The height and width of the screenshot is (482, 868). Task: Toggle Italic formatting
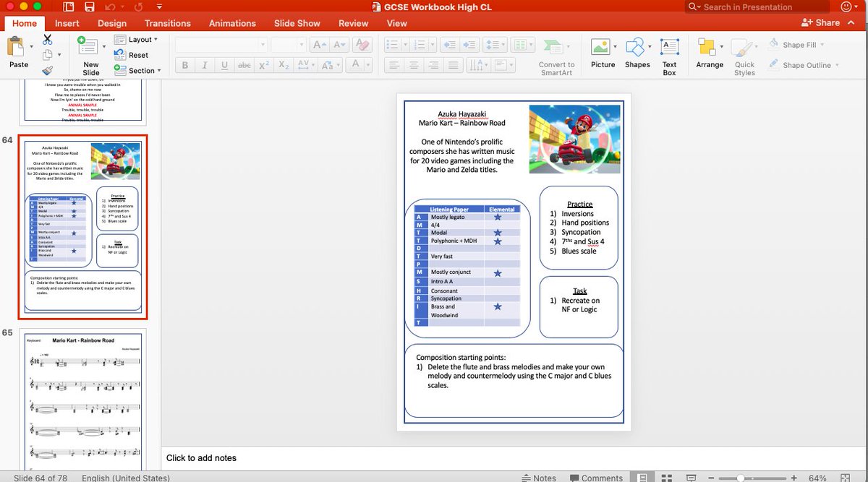coord(205,65)
